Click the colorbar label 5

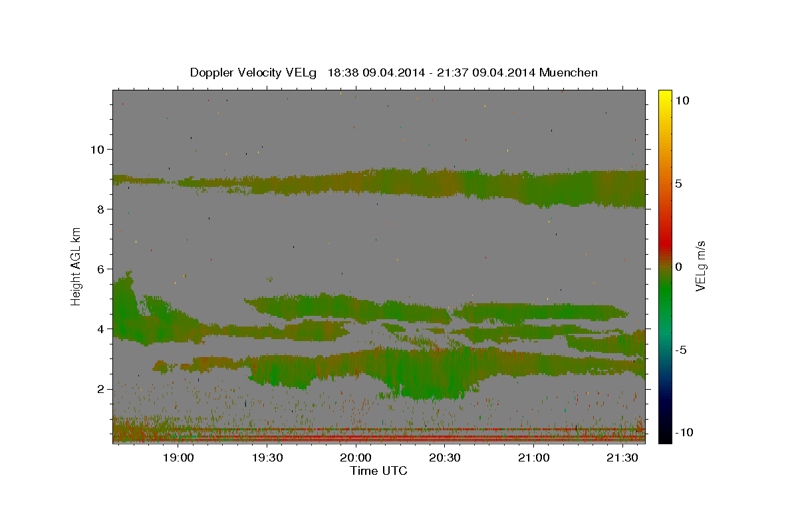point(678,184)
